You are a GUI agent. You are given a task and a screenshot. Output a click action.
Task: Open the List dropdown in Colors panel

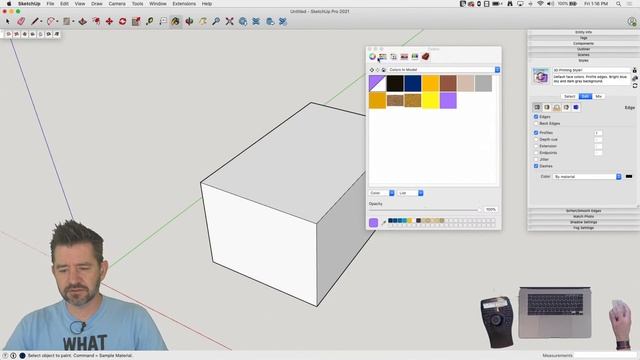(x=411, y=193)
